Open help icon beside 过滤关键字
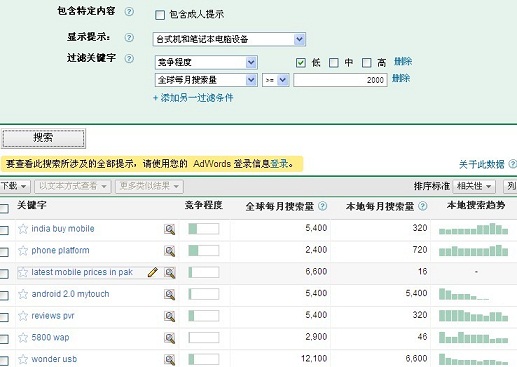517x367 pixels. point(129,59)
